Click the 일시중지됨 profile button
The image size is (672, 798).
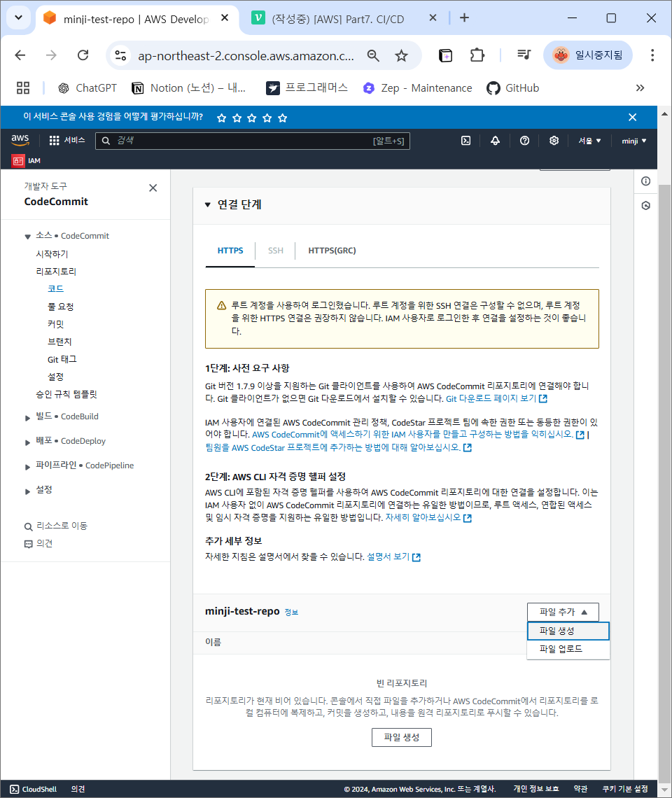click(x=588, y=55)
